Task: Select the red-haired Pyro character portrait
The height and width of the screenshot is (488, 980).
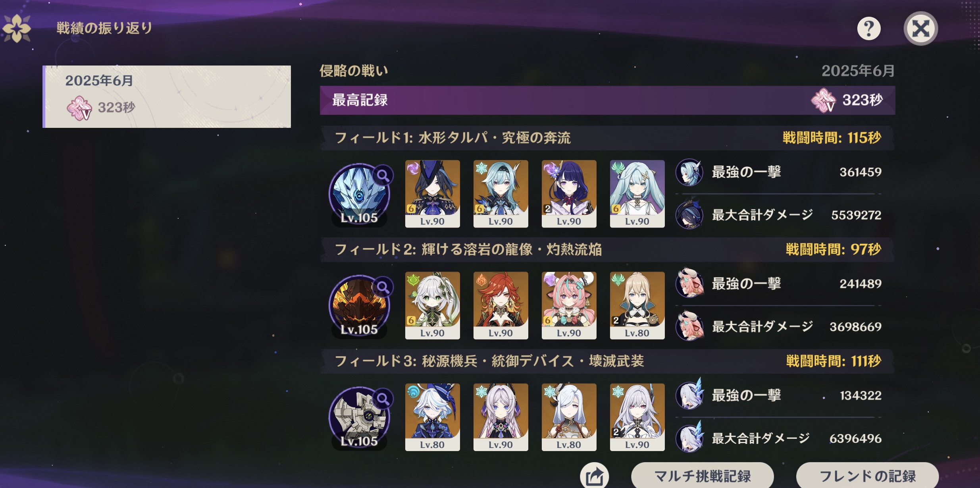Action: click(x=501, y=305)
